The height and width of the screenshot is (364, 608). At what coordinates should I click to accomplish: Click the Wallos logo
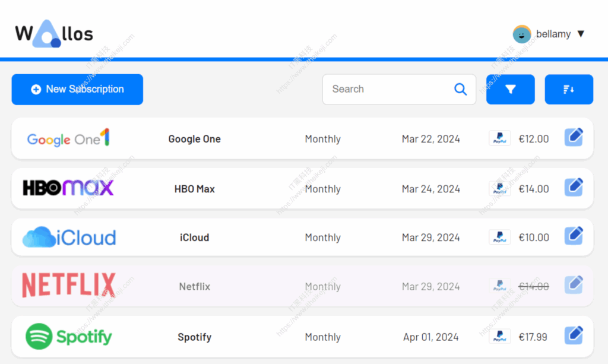point(54,34)
